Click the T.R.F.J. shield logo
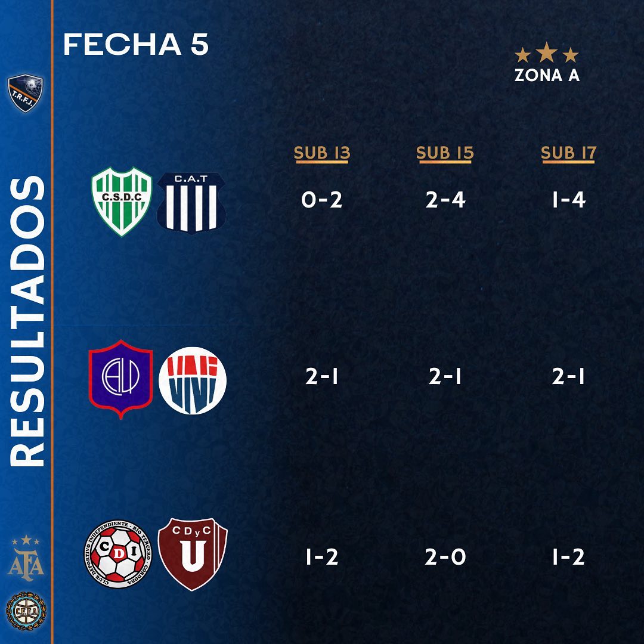Screen dimensions: 644x644 [25, 93]
